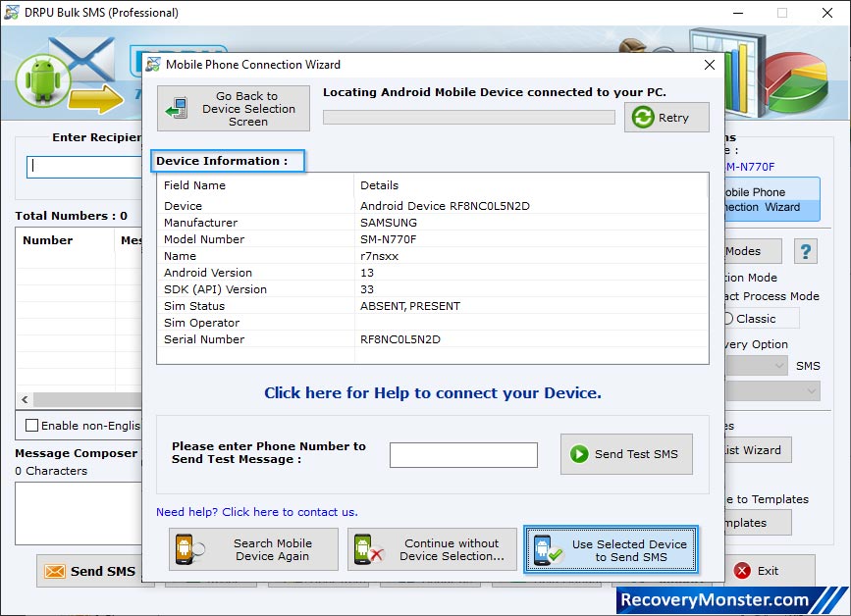
Task: Click the red cross Exit icon
Action: [743, 571]
